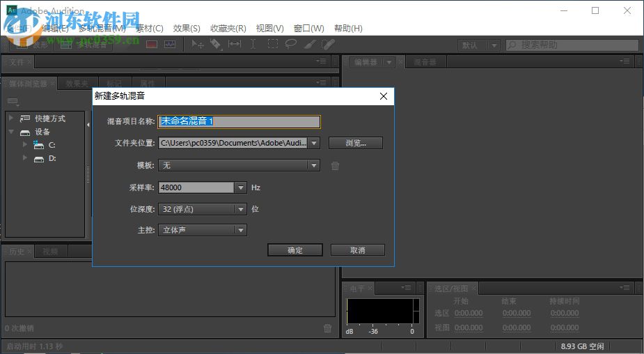Screen dimensions: 644x354
Task: Show the spectral frequency display icon
Action: click(152, 44)
